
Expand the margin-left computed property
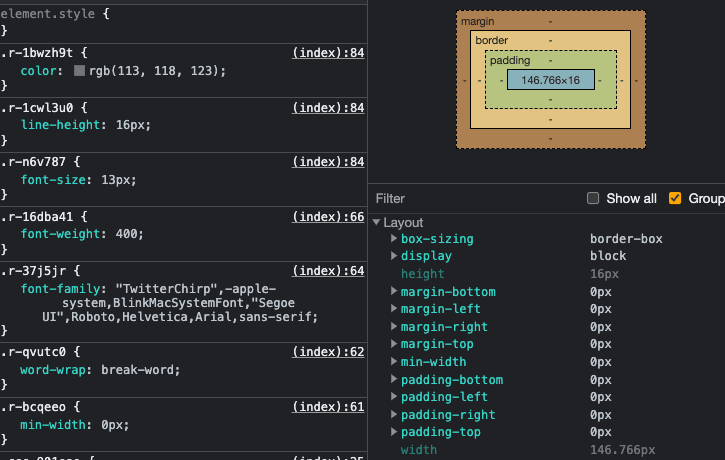click(393, 308)
